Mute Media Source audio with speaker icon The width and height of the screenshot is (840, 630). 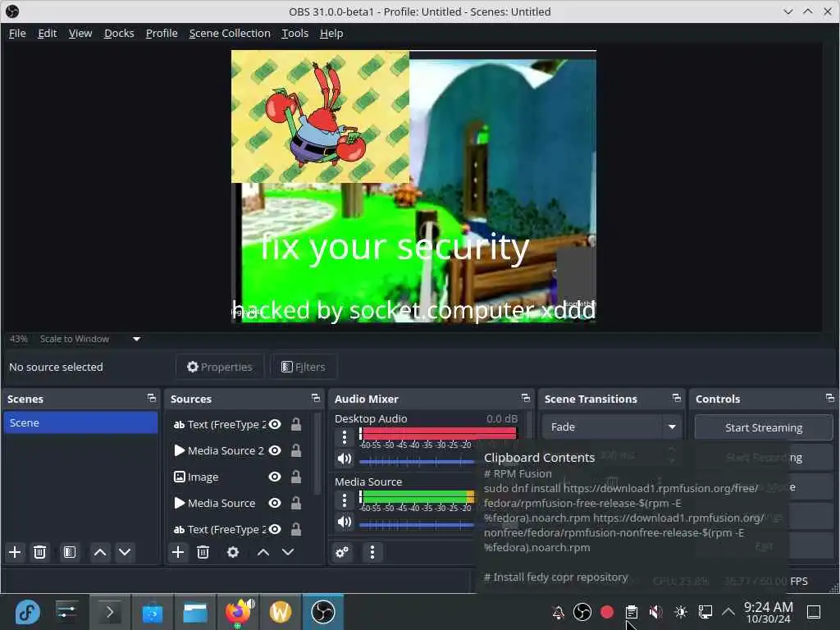click(345, 522)
